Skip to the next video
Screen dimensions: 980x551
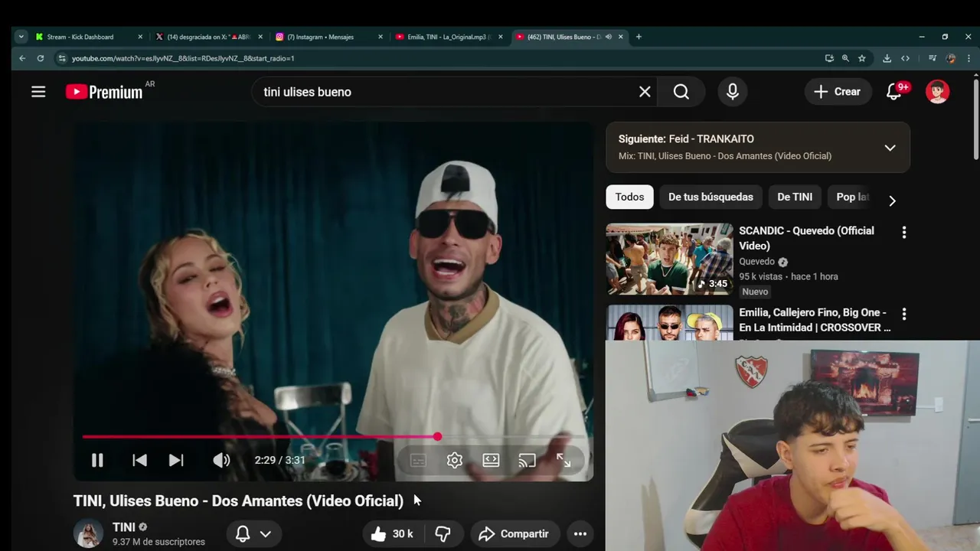pos(176,460)
